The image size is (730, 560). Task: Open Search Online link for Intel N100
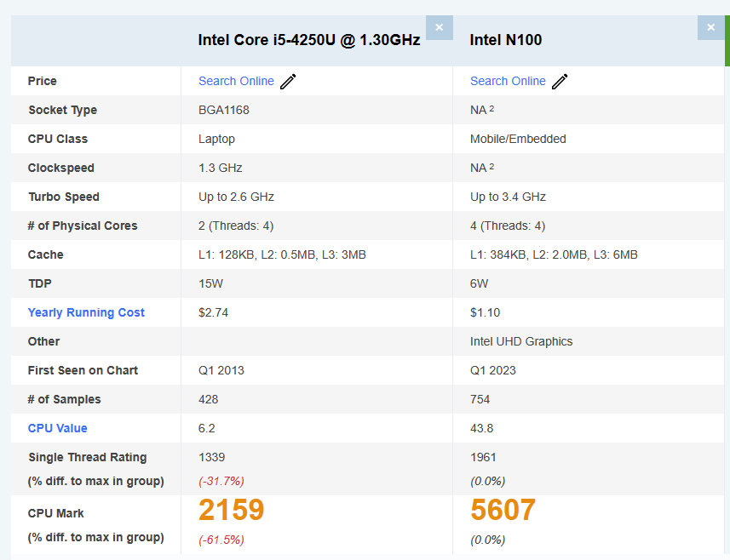[x=508, y=81]
